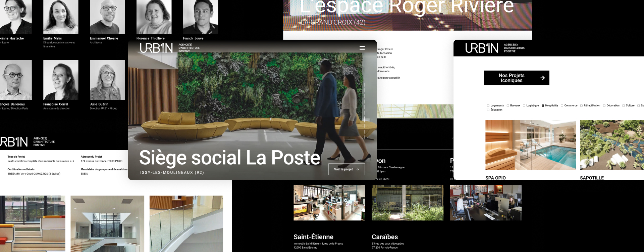Select Franck Jouve's portrait photo
This screenshot has width=644, height=252.
(x=201, y=17)
